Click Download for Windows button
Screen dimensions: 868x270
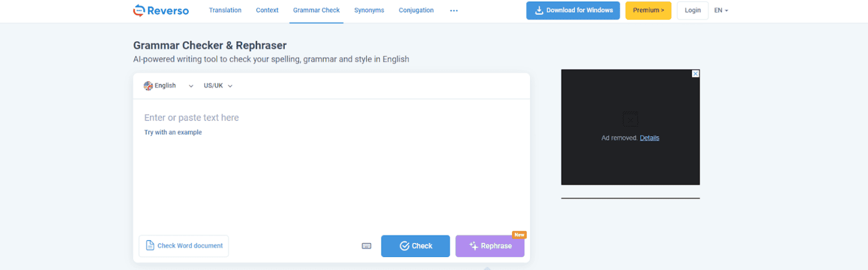tap(573, 10)
